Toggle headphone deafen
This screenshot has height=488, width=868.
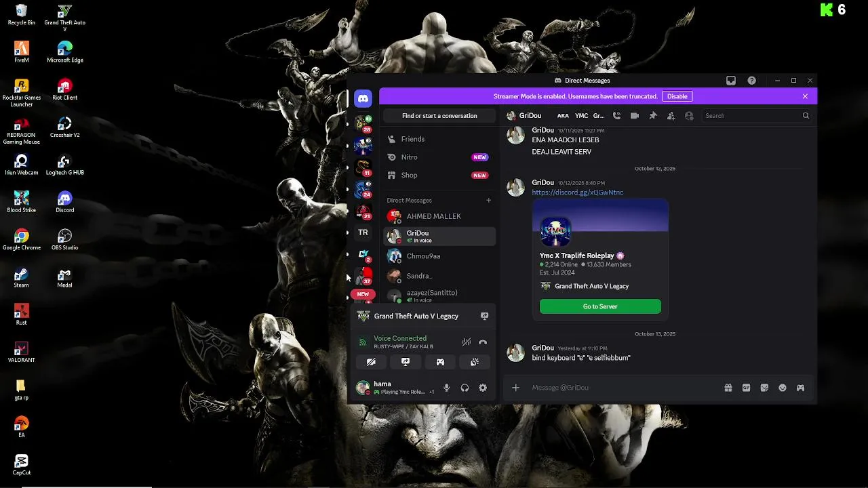pos(465,388)
